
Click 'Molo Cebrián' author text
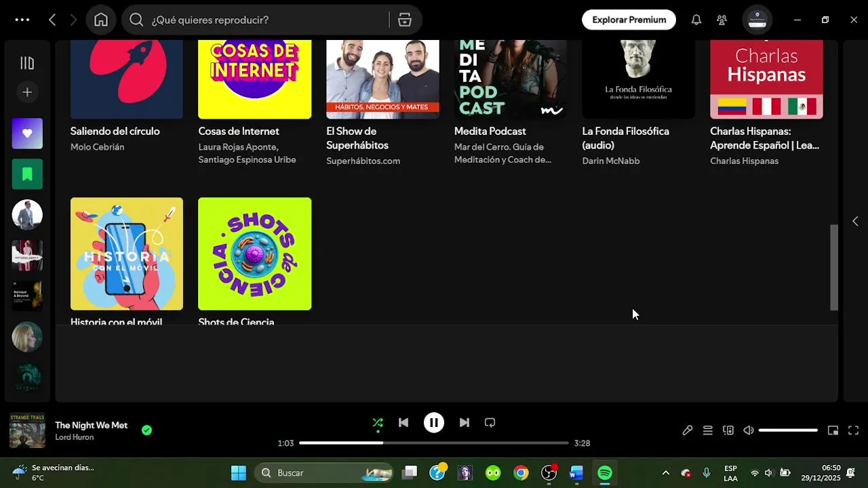point(97,147)
